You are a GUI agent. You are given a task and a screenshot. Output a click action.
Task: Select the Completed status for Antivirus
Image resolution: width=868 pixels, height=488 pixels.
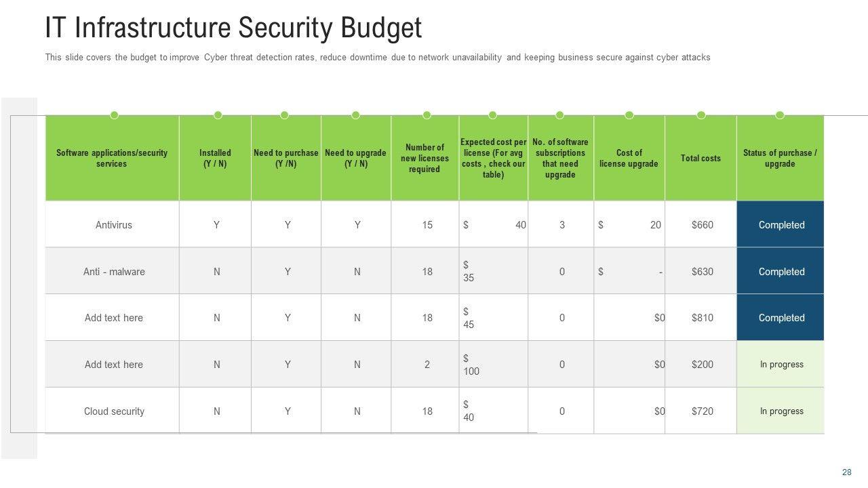pyautogui.click(x=781, y=225)
